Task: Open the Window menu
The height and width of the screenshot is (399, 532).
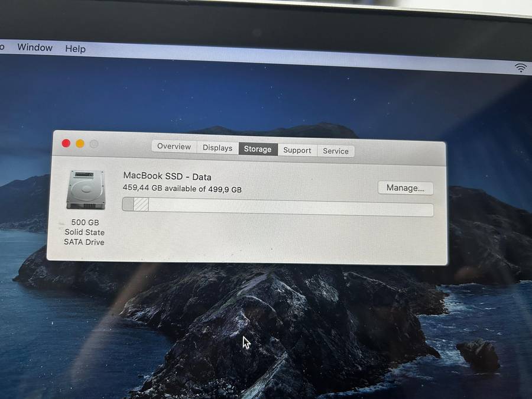Action: coord(35,47)
